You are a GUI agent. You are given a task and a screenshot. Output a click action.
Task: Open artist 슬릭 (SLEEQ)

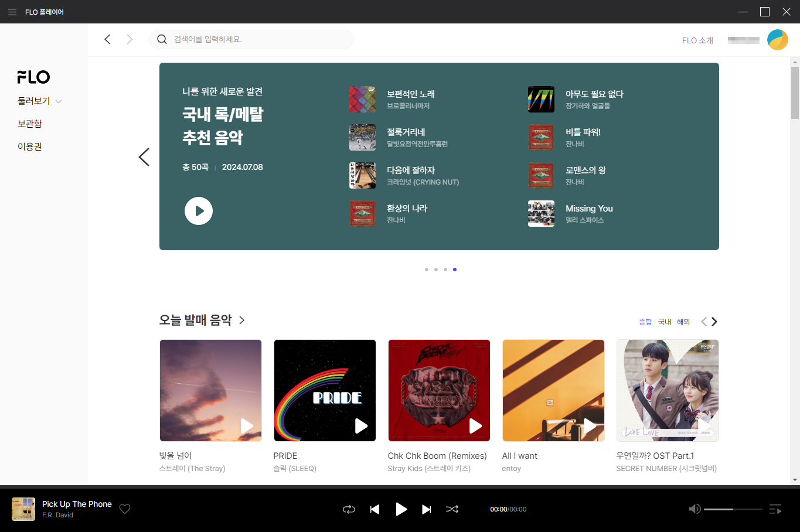295,468
